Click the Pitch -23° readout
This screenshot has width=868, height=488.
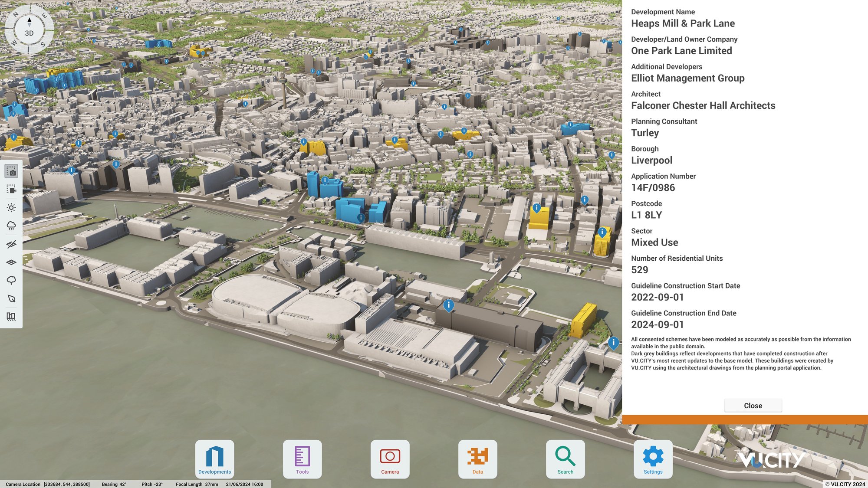coord(152,484)
